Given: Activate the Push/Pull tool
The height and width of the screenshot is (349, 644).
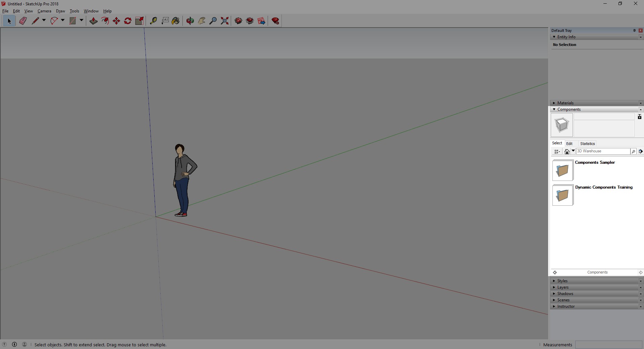Looking at the screenshot, I should (x=94, y=21).
